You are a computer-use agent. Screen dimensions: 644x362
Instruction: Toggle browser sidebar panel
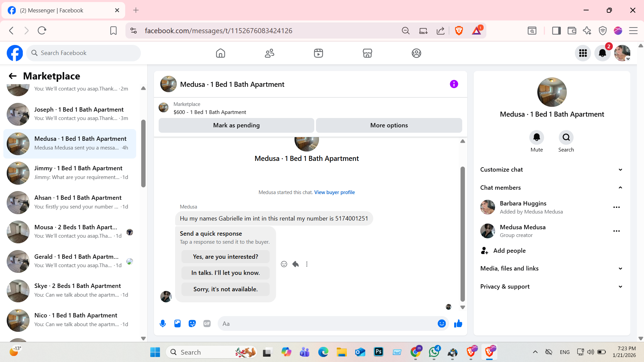[556, 31]
